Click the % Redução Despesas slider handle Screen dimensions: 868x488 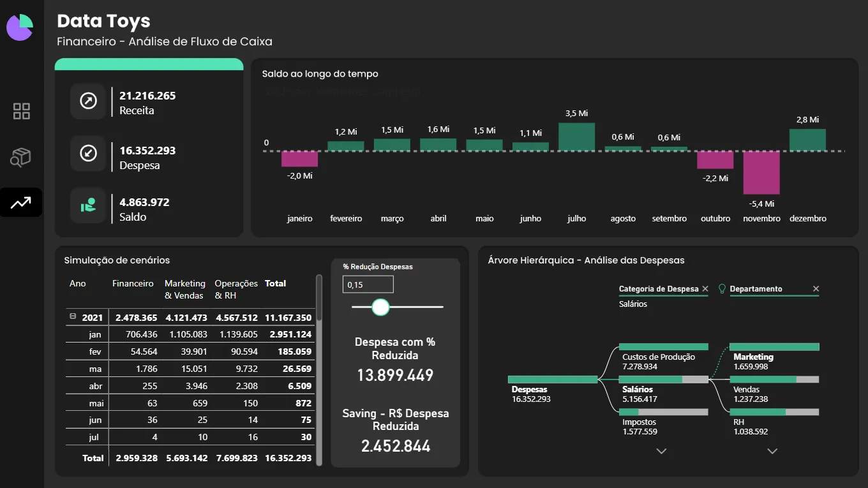(x=380, y=307)
